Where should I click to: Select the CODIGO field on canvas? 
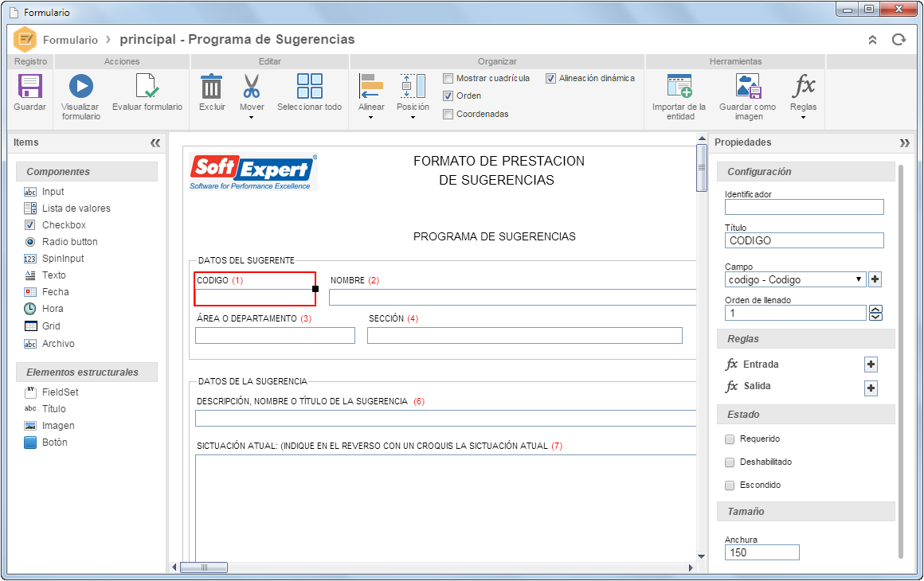[x=255, y=288]
